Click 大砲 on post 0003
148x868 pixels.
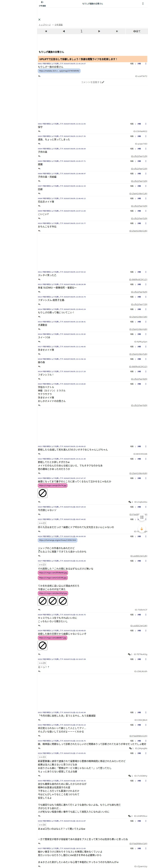(139, 136)
